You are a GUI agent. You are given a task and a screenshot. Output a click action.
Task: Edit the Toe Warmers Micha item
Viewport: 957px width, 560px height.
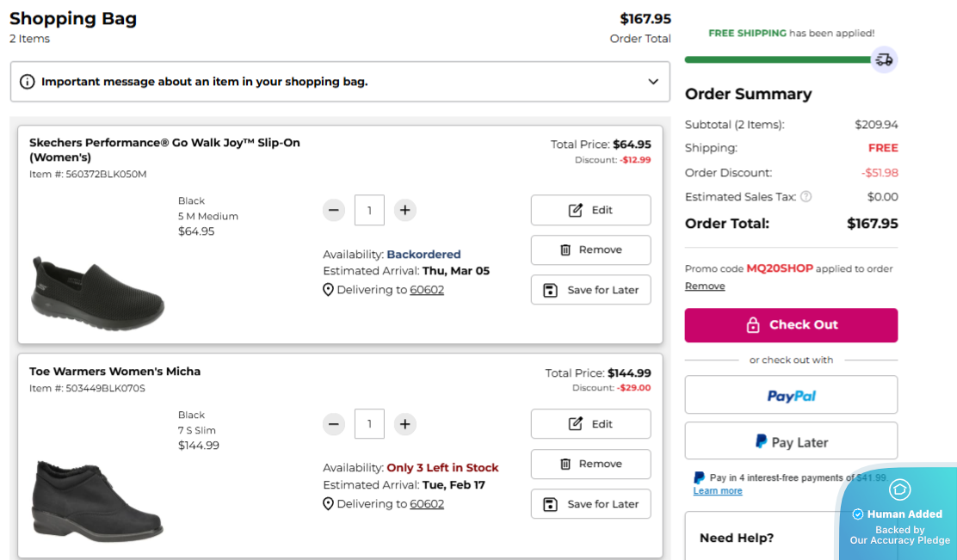(590, 424)
